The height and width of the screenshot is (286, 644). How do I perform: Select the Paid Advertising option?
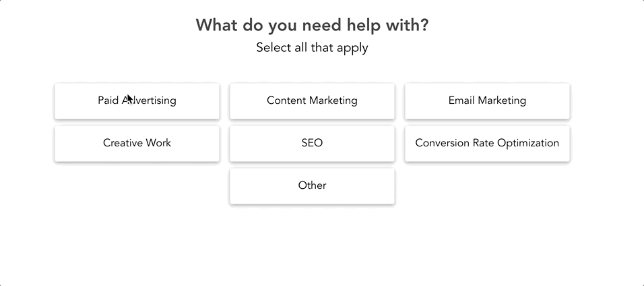(x=137, y=101)
